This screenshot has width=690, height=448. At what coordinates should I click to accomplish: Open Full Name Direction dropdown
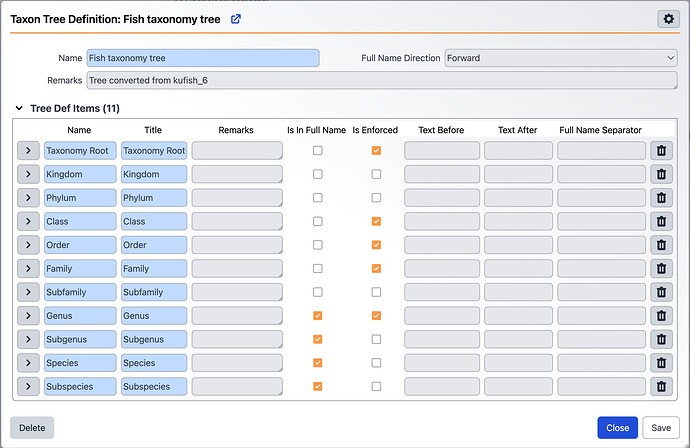561,58
